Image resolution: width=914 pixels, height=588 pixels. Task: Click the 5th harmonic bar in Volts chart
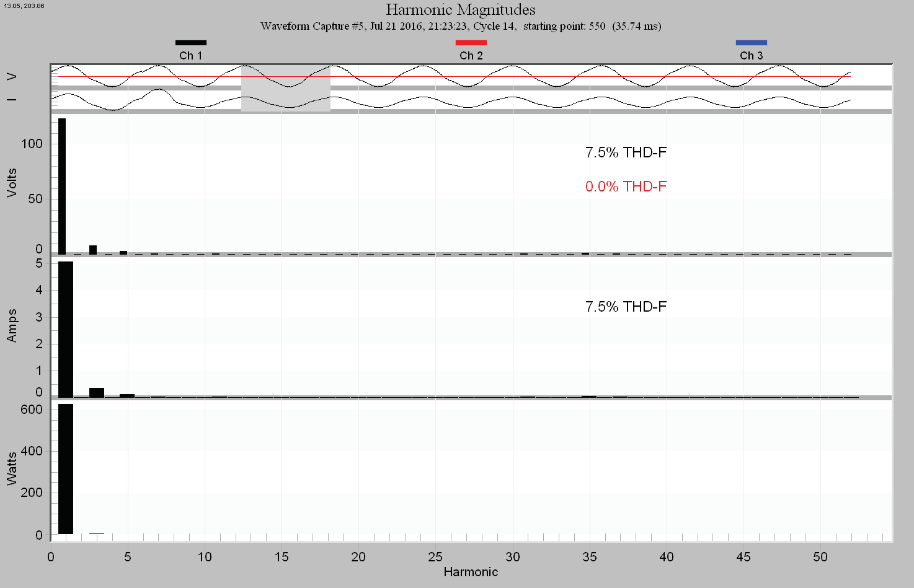pyautogui.click(x=123, y=252)
